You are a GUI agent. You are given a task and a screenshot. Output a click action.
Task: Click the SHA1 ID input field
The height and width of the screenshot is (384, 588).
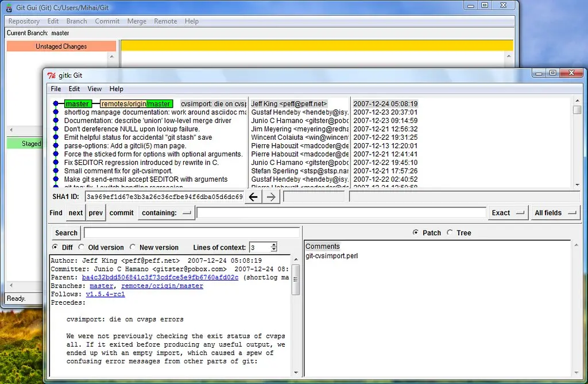coord(164,197)
